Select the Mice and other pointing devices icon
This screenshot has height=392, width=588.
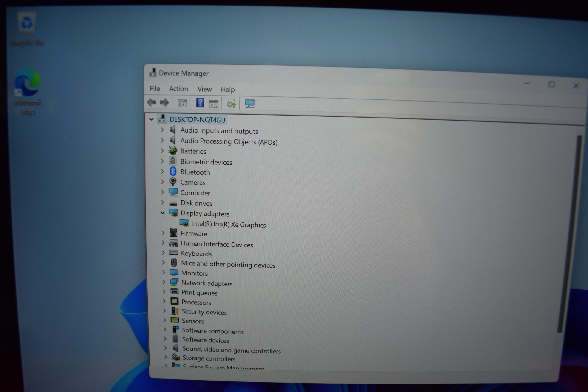(x=174, y=262)
